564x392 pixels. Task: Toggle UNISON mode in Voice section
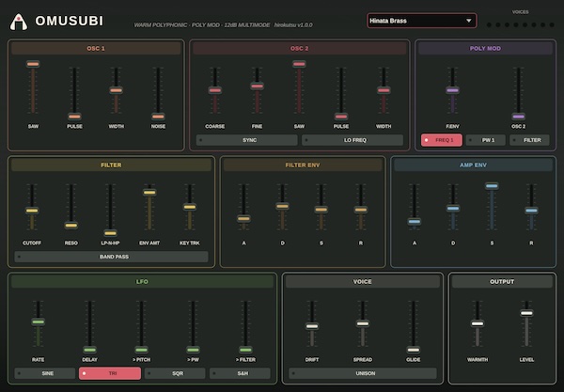(x=363, y=373)
